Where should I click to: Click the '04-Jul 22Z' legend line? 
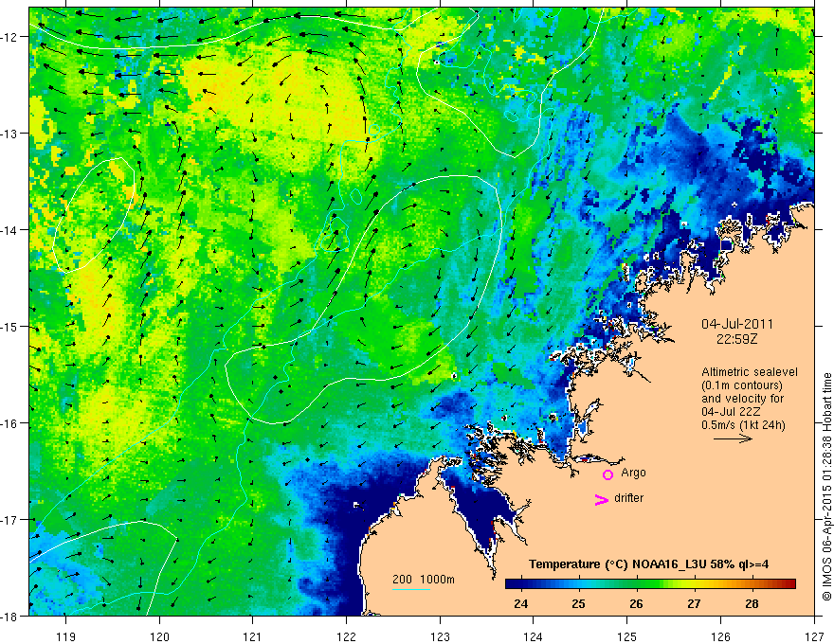click(x=731, y=412)
